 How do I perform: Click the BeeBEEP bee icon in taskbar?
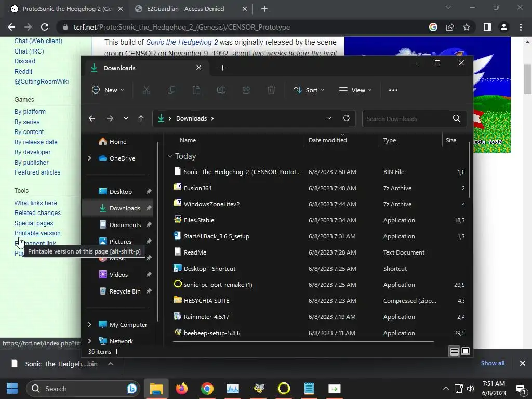click(x=259, y=389)
